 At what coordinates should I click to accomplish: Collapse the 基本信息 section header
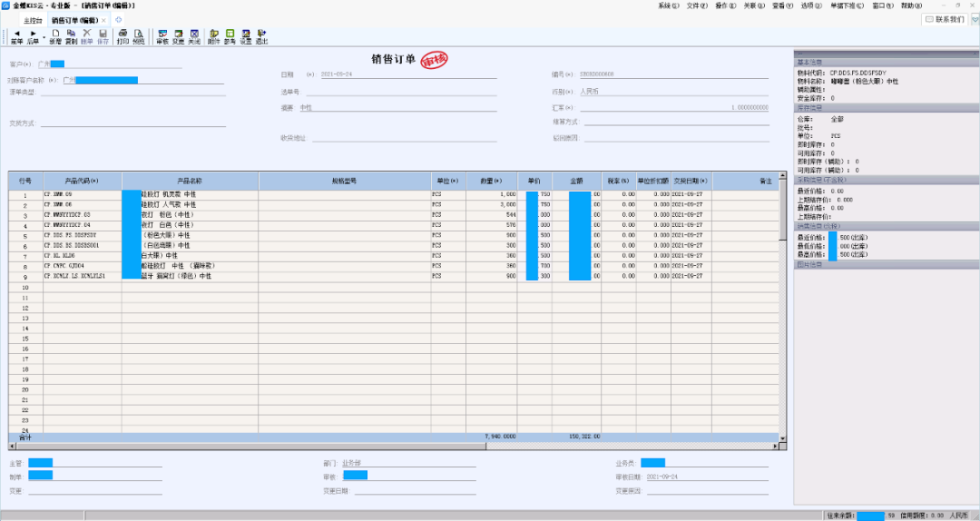click(x=887, y=62)
